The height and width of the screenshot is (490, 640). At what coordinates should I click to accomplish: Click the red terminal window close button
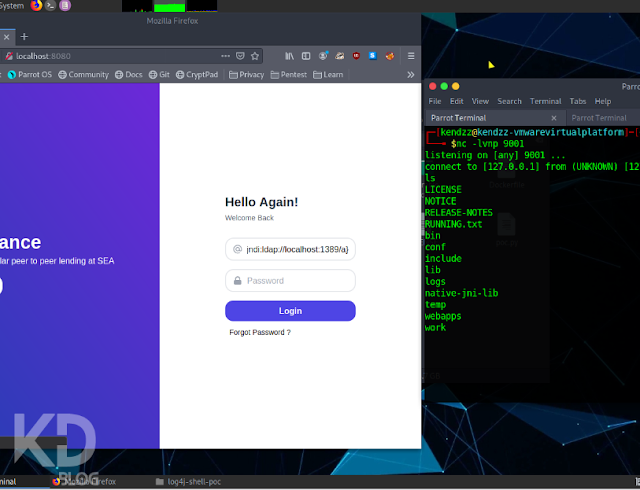point(433,86)
